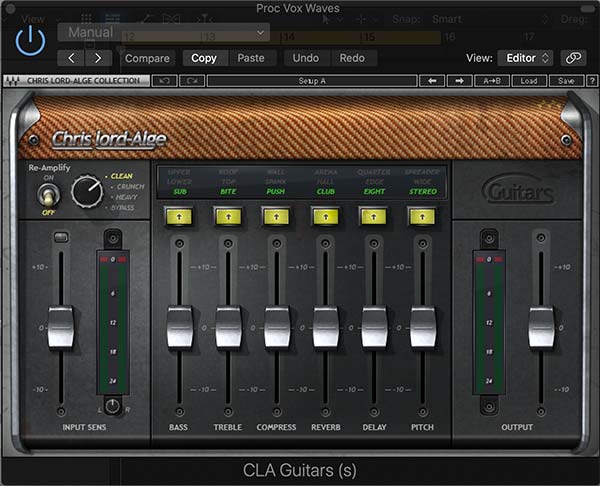Screen dimensions: 600x486
Task: Click the Compare button
Action: (x=147, y=58)
